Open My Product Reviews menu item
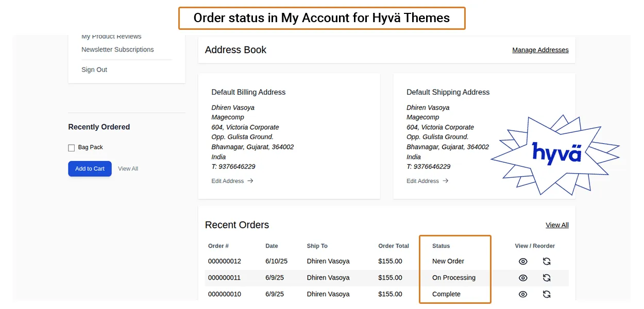 pyautogui.click(x=111, y=37)
